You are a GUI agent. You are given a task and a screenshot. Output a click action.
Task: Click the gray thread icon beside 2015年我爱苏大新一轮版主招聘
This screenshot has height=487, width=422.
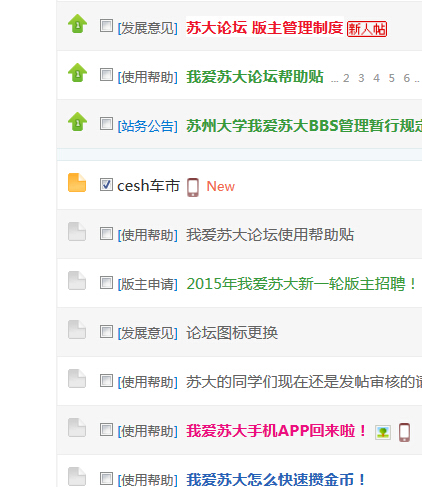[x=77, y=281]
